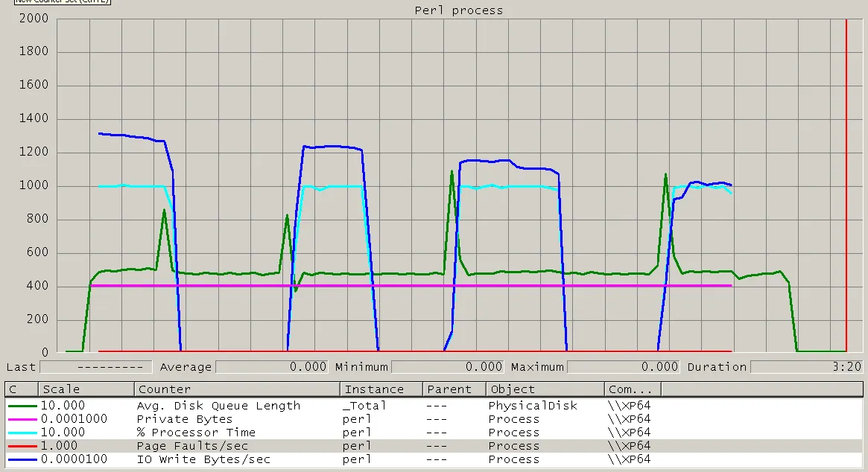The width and height of the screenshot is (868, 472).
Task: Click the red vertical time marker line
Action: (x=846, y=185)
